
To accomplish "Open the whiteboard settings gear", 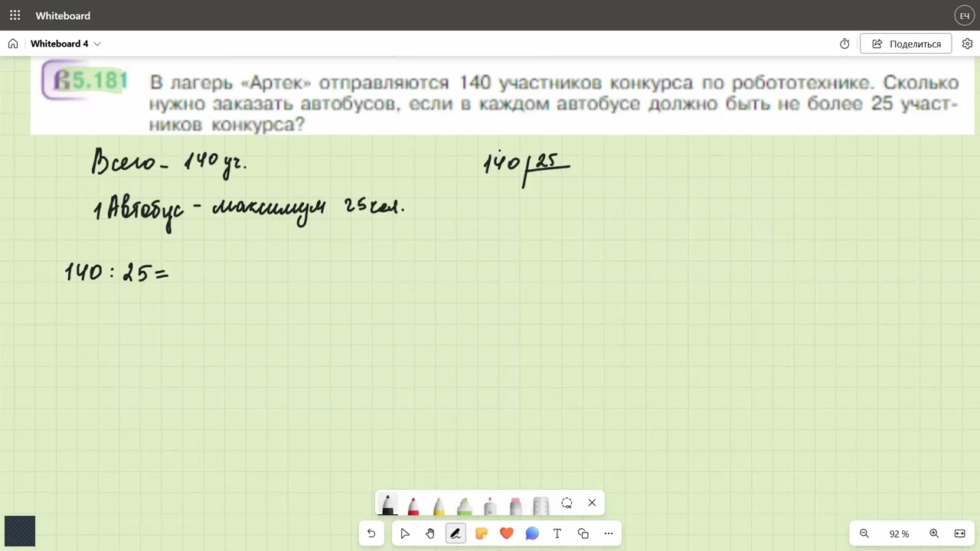I will click(x=967, y=44).
